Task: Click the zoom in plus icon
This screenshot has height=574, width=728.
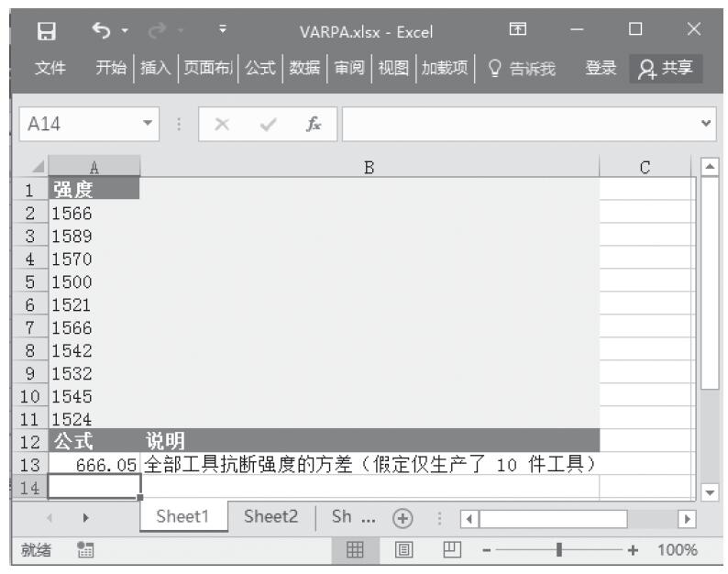Action: point(632,551)
